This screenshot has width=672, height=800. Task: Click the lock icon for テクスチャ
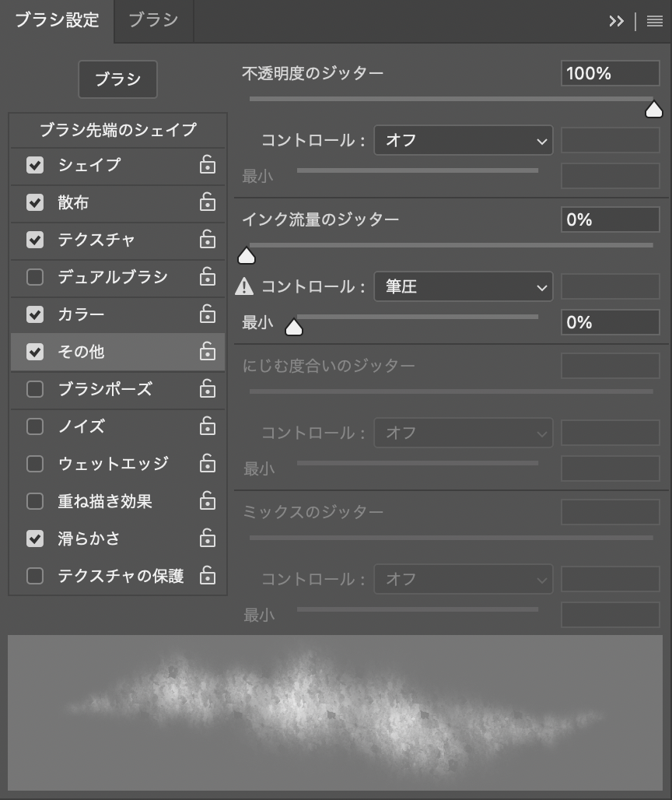click(207, 240)
